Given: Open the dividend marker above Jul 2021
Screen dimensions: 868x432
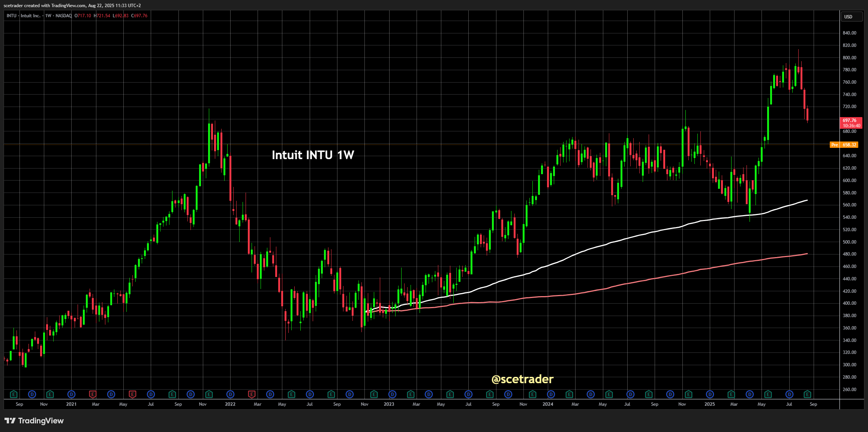Looking at the screenshot, I should pos(151,394).
